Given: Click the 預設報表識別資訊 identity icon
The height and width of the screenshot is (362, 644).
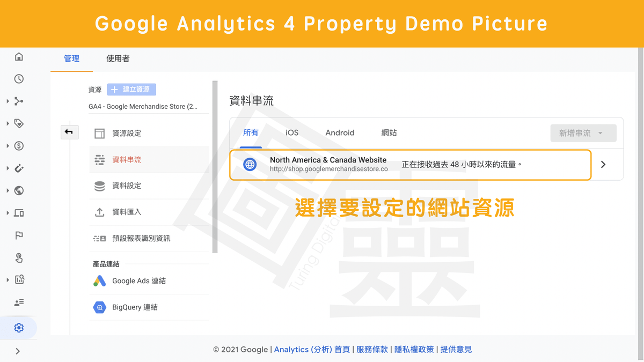Looking at the screenshot, I should (99, 238).
